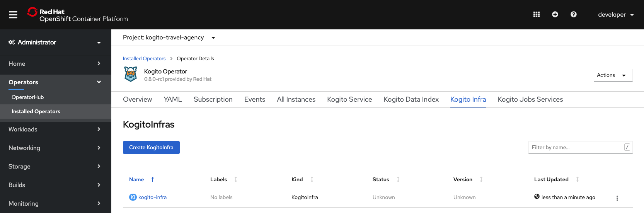Open the developer user dropdown
Viewport: 644px width, 213px height.
[x=616, y=15]
